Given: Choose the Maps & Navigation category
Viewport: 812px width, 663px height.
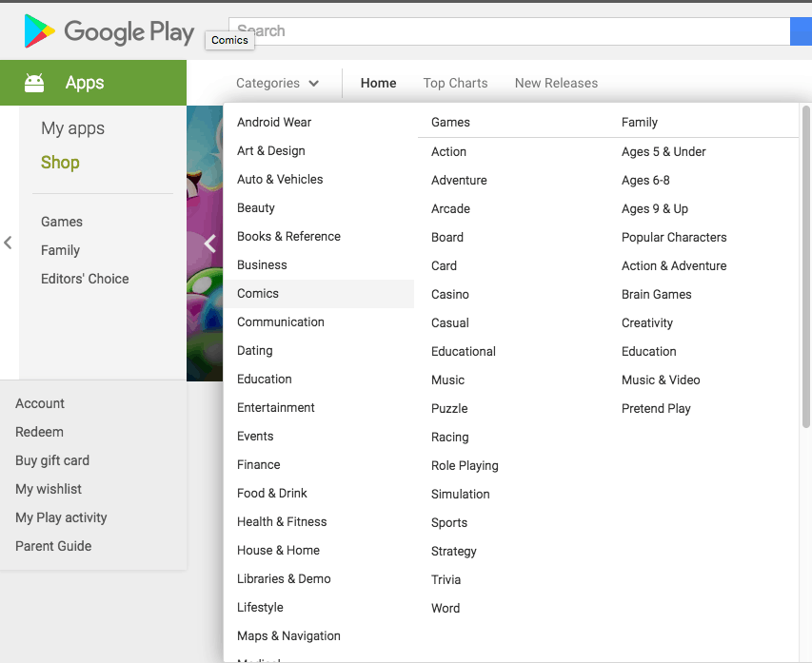Looking at the screenshot, I should click(x=288, y=635).
